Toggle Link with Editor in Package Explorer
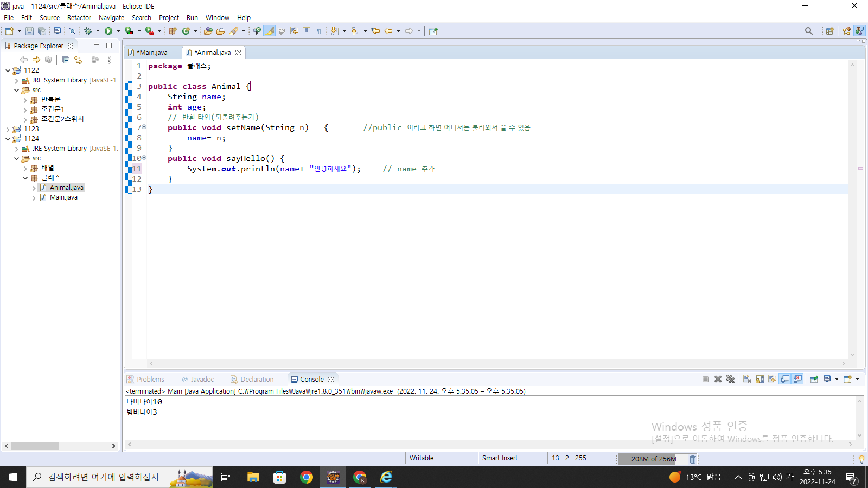This screenshot has width=868, height=488. point(78,60)
